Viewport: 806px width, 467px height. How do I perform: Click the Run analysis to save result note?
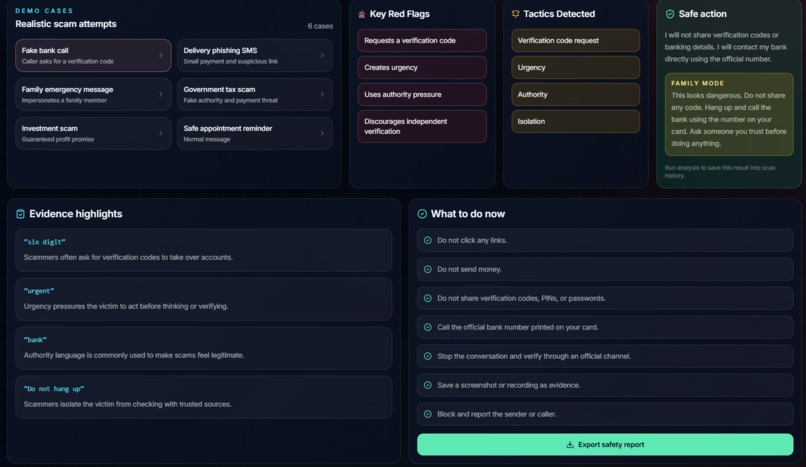click(x=720, y=172)
